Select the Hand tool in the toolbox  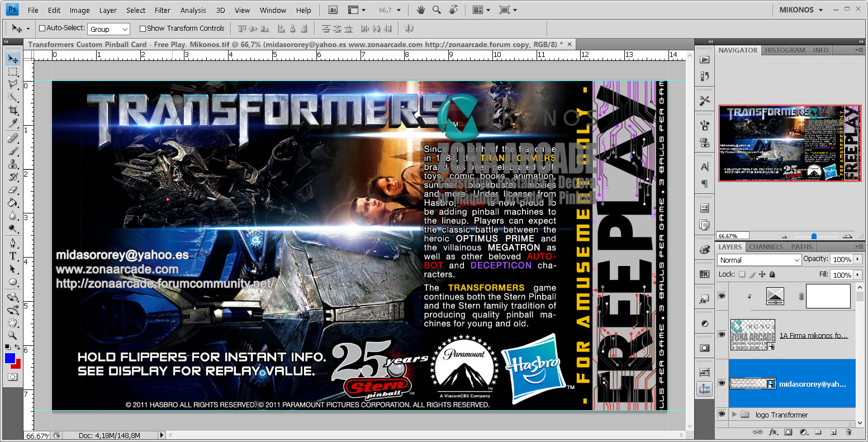tap(13, 323)
